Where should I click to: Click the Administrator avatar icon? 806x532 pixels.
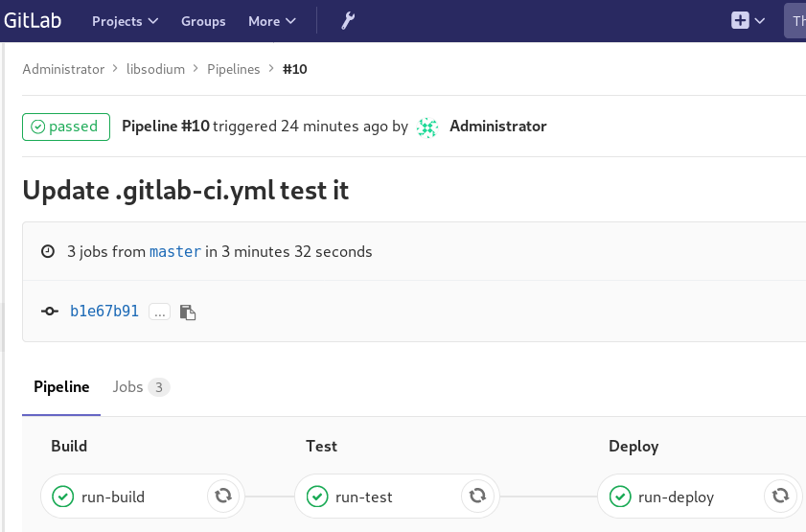(x=427, y=127)
